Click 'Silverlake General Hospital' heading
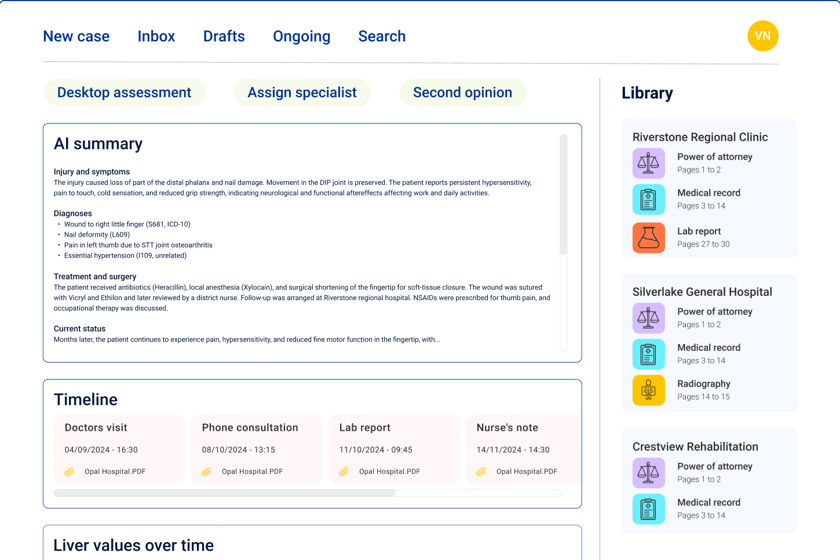The width and height of the screenshot is (840, 560). [x=702, y=292]
